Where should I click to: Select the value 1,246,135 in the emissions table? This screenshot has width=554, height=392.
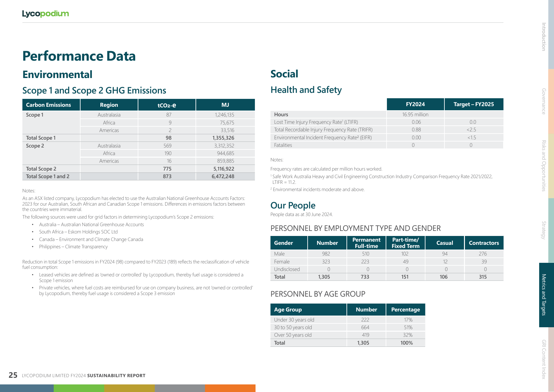(225, 115)
